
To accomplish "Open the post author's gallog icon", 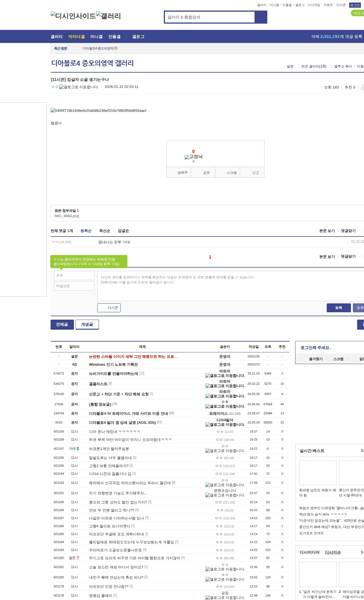I will 61,87.
